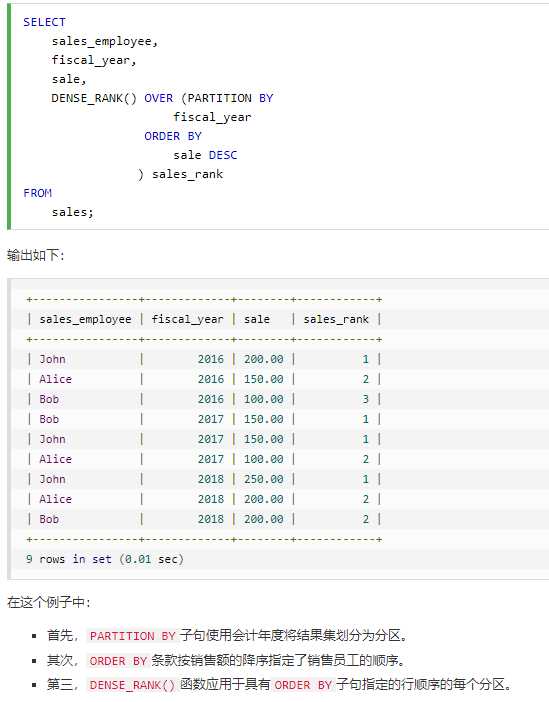The image size is (549, 702).
Task: Click Alice in the 2018 output row
Action: click(x=56, y=499)
